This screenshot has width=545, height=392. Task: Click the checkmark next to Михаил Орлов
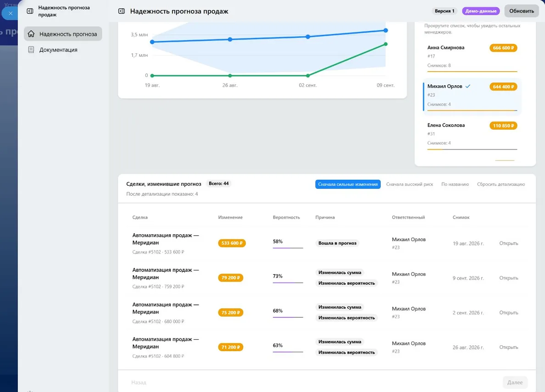click(x=468, y=86)
